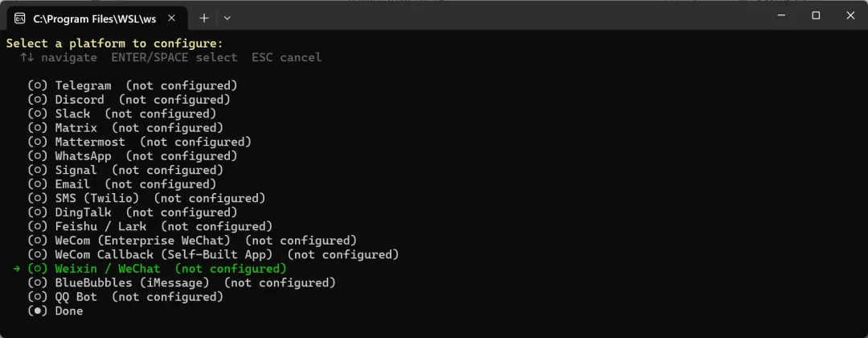Click the terminal icon in the tab
Image resolution: width=868 pixels, height=338 pixels.
[20, 18]
